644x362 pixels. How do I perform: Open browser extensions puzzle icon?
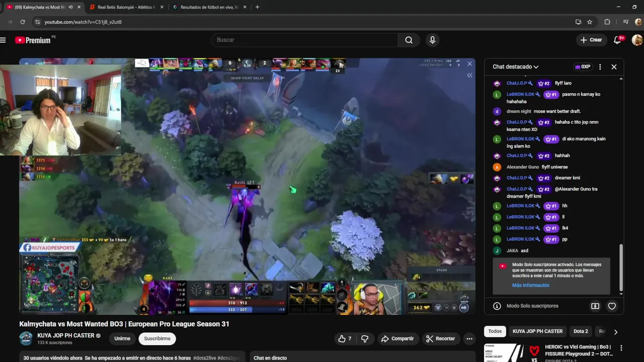pyautogui.click(x=607, y=22)
